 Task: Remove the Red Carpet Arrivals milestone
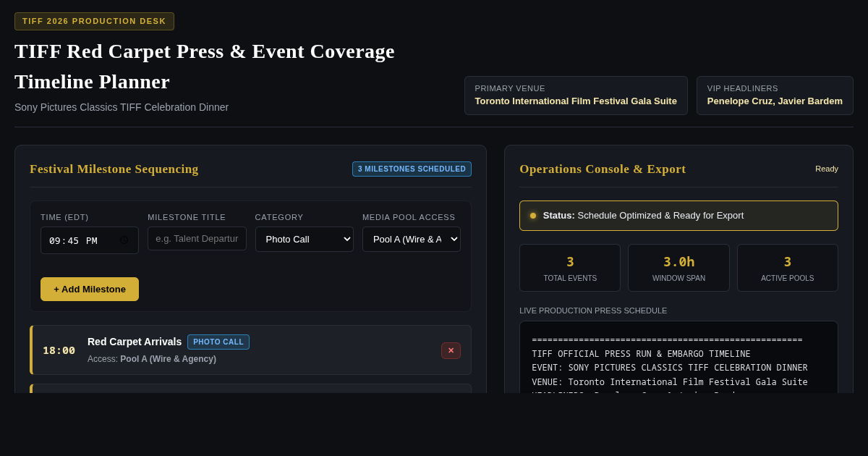coord(451,350)
